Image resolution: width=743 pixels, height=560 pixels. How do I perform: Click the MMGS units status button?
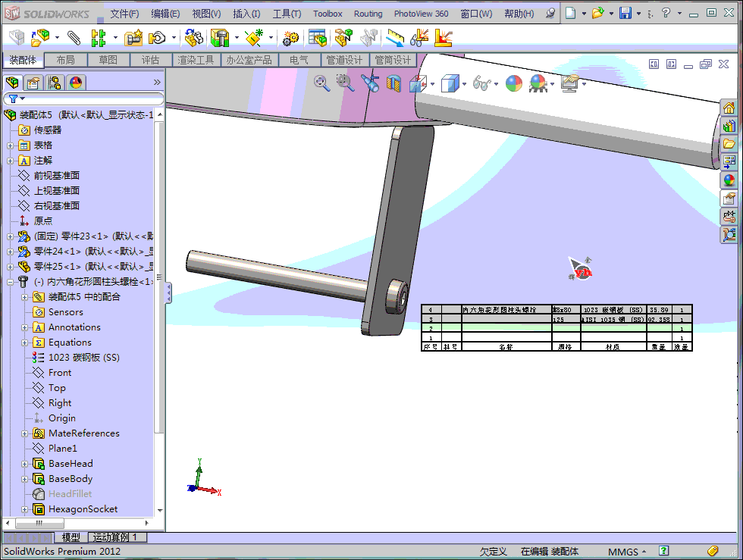[627, 552]
